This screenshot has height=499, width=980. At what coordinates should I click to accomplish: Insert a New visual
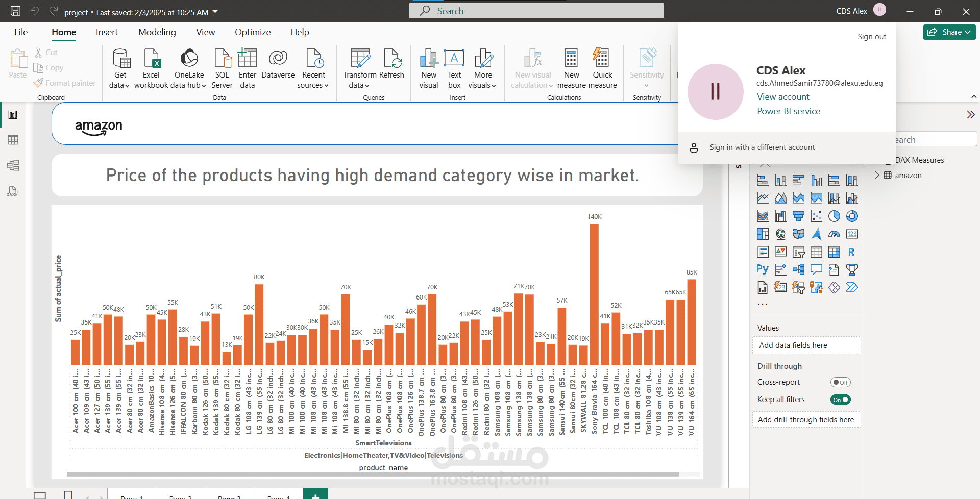tap(429, 68)
